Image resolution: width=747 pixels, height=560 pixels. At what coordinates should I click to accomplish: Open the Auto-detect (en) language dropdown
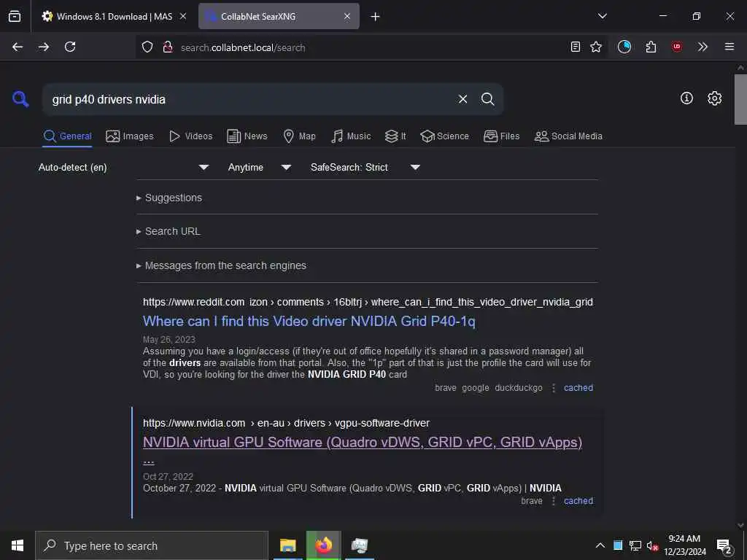123,167
